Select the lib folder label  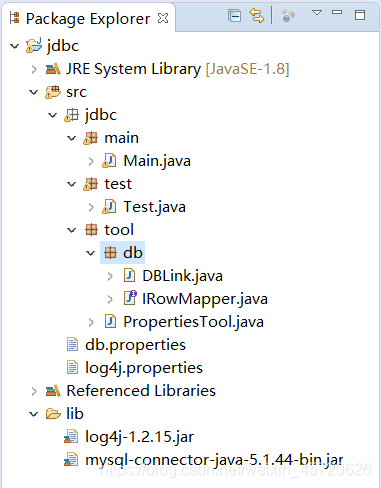point(75,414)
